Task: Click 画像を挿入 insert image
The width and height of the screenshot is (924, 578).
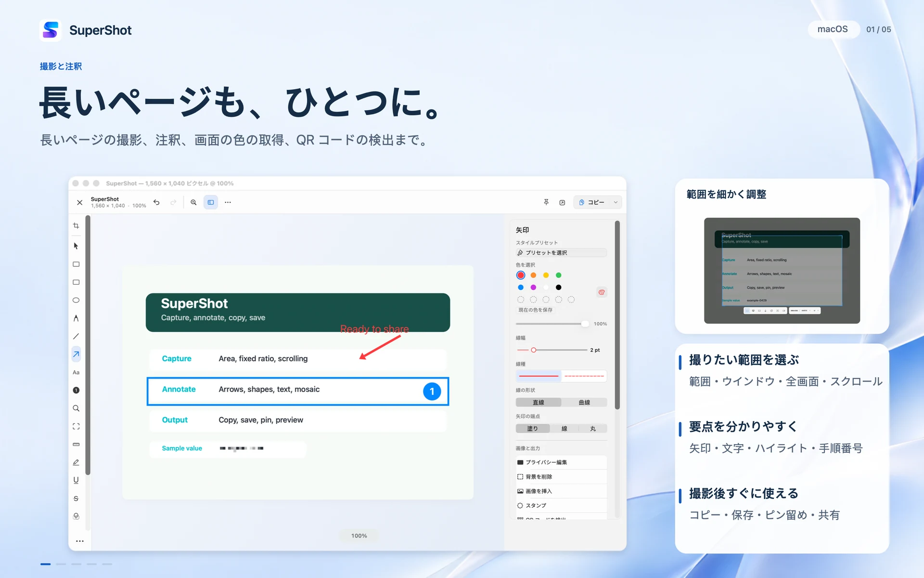Action: (x=561, y=491)
